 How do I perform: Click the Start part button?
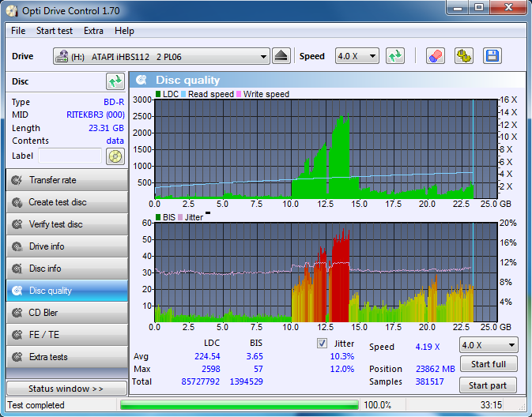488,385
